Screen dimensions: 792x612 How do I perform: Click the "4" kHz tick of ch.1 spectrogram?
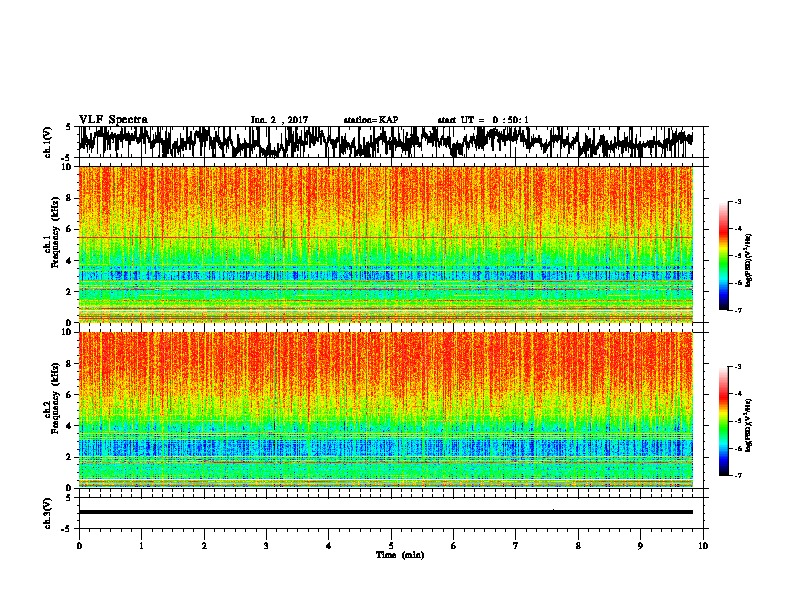70,261
